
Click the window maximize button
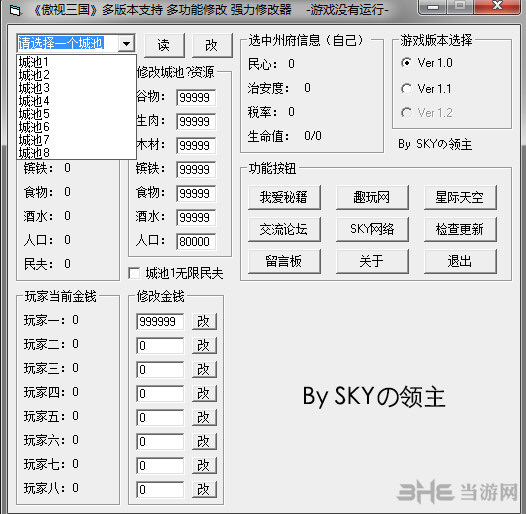(460, 7)
